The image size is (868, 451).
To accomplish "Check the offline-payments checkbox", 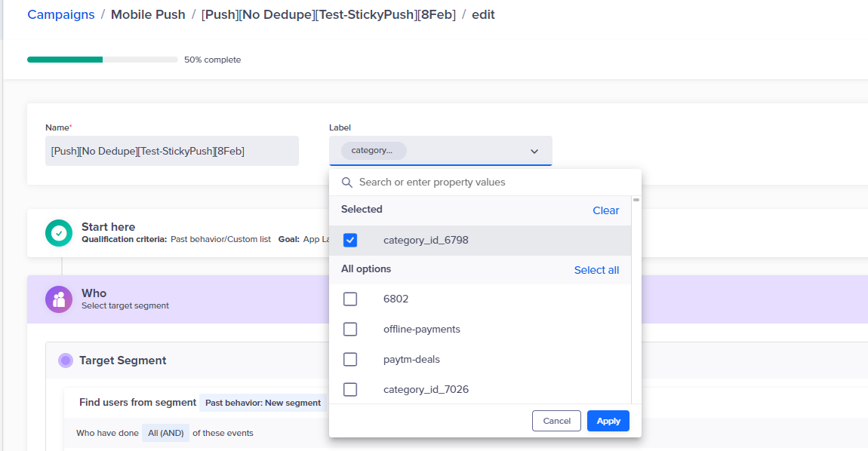I will [350, 330].
